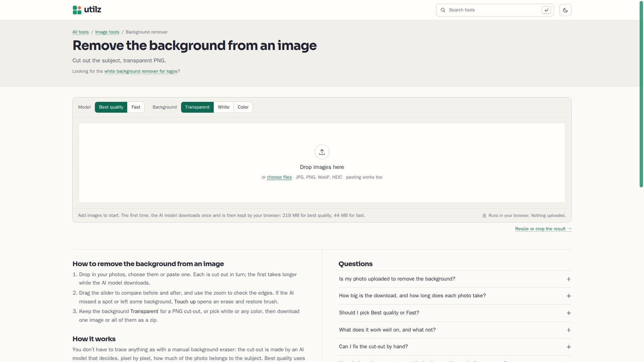Choose Transparent background option
Screen dimensions: 644x362
coord(197,107)
